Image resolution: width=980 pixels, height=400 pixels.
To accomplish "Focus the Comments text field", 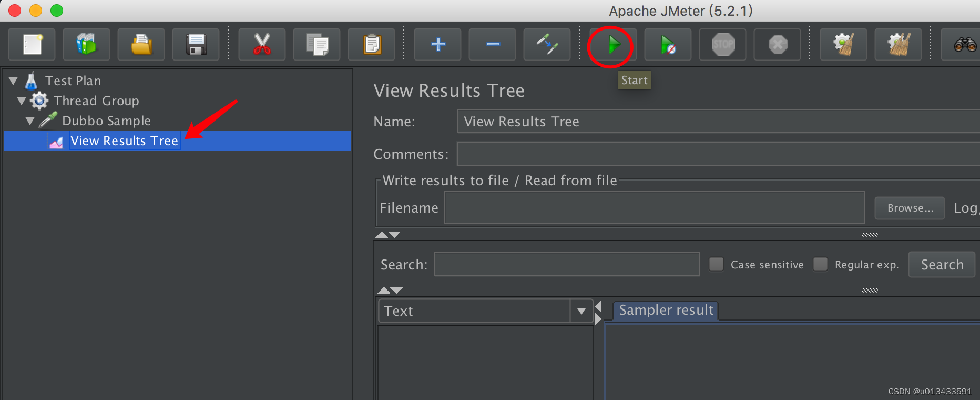I will click(718, 154).
